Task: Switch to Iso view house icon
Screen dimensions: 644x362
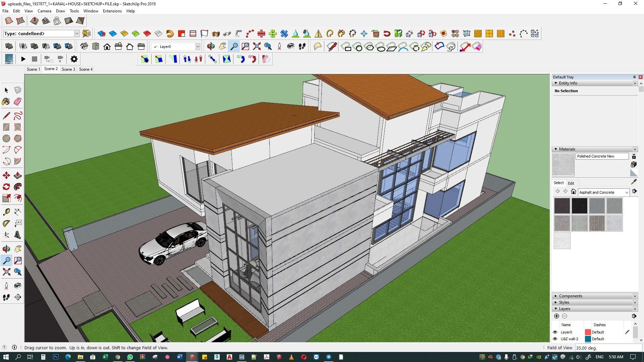Action: (x=84, y=47)
